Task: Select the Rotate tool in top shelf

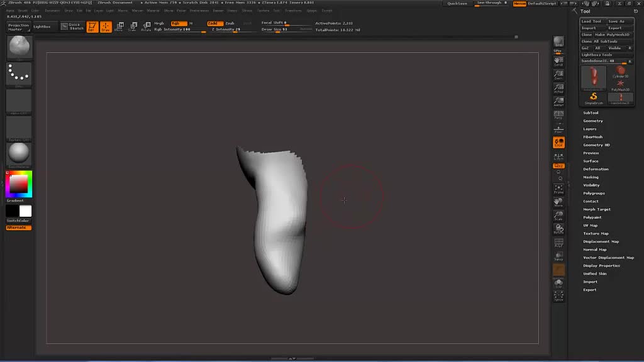Action: (x=146, y=27)
